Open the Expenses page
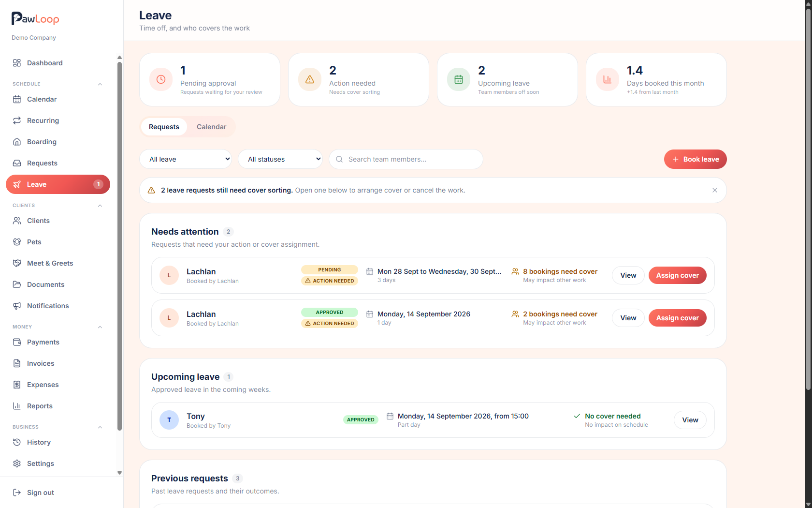 (x=58, y=385)
